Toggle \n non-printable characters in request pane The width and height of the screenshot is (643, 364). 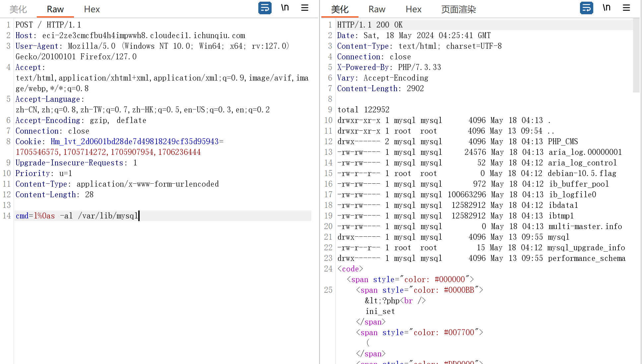pyautogui.click(x=285, y=8)
